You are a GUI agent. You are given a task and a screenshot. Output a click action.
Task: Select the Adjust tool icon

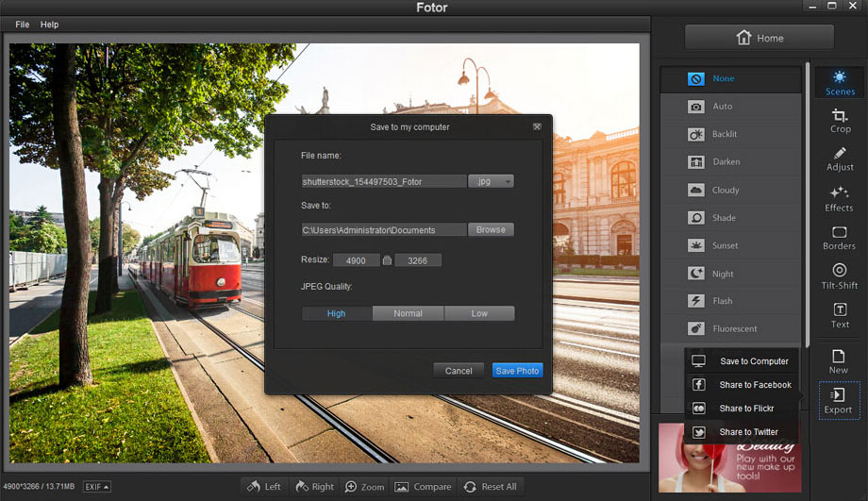tap(840, 159)
